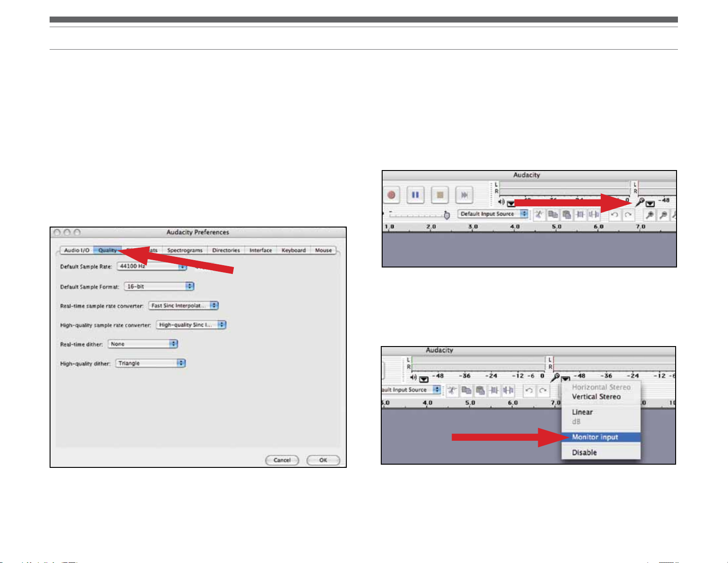The width and height of the screenshot is (728, 563).
Task: Click 5.0 on timeline ruler in open-menu window
Action: tap(470, 403)
